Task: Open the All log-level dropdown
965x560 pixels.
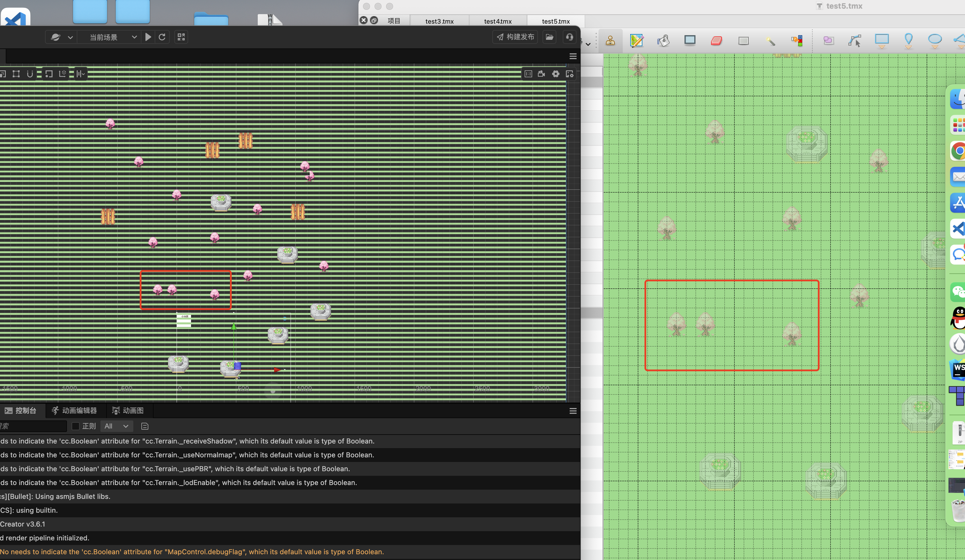Action: click(116, 426)
